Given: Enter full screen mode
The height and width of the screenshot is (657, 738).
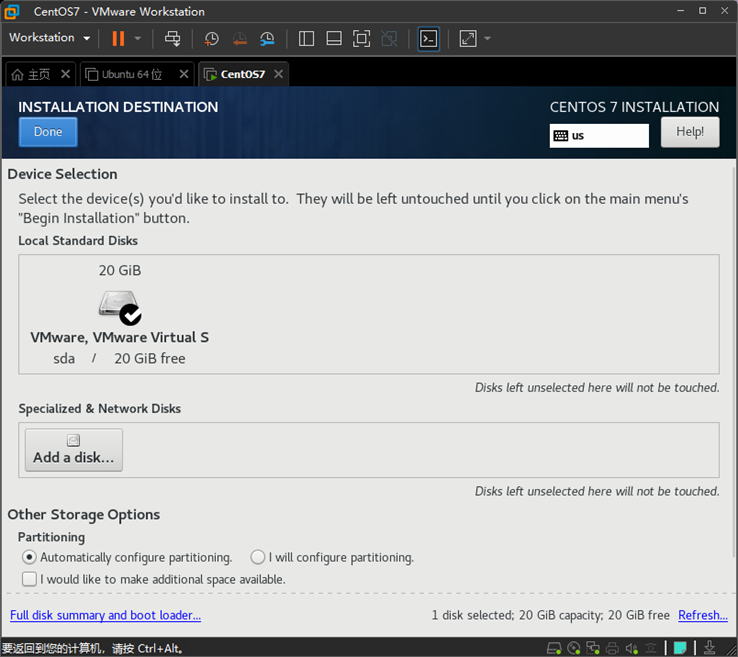Looking at the screenshot, I should (361, 39).
